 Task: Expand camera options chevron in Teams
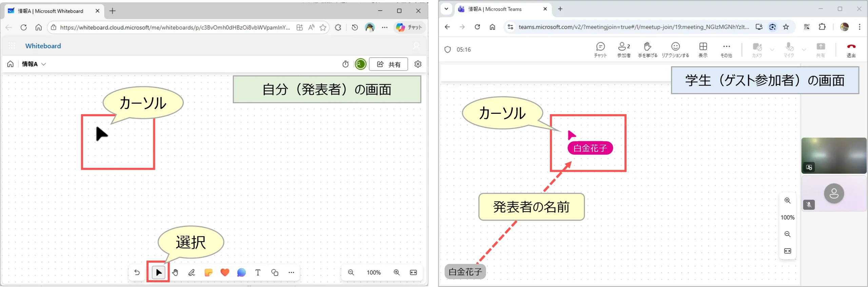point(772,50)
